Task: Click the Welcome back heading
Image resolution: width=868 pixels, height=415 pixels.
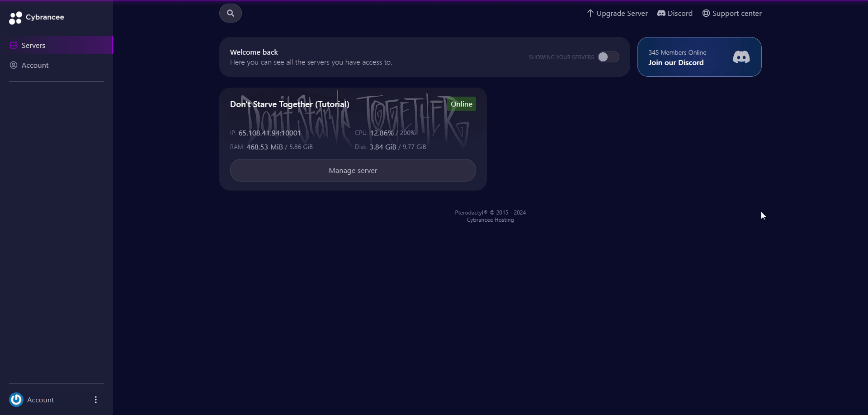Action: click(x=254, y=52)
